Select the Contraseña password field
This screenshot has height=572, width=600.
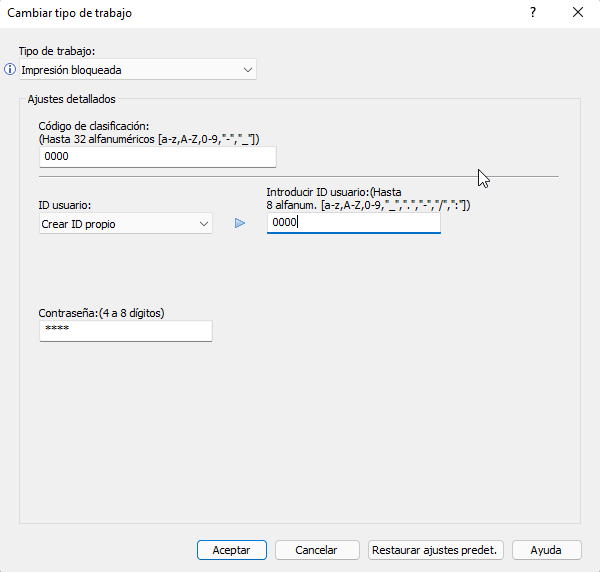tap(126, 331)
